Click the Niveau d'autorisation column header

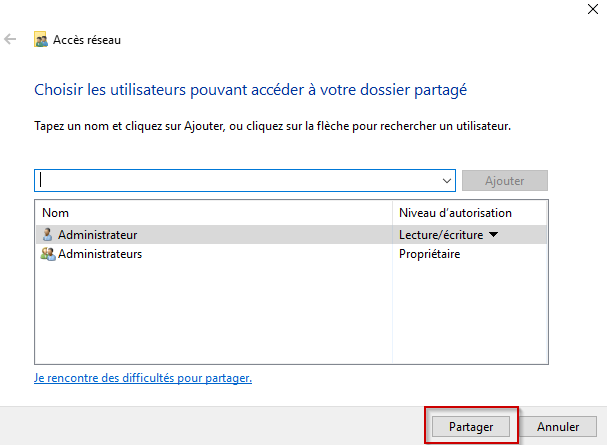(455, 213)
